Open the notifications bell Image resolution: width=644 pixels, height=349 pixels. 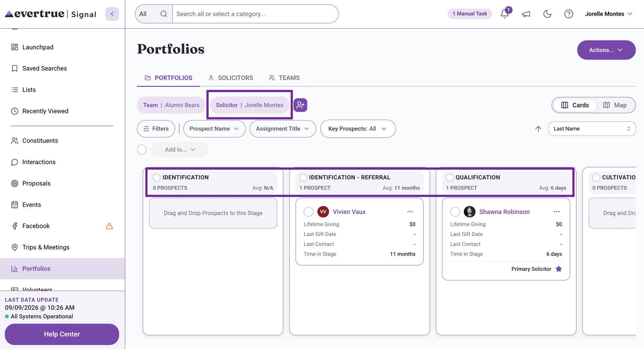coord(504,14)
